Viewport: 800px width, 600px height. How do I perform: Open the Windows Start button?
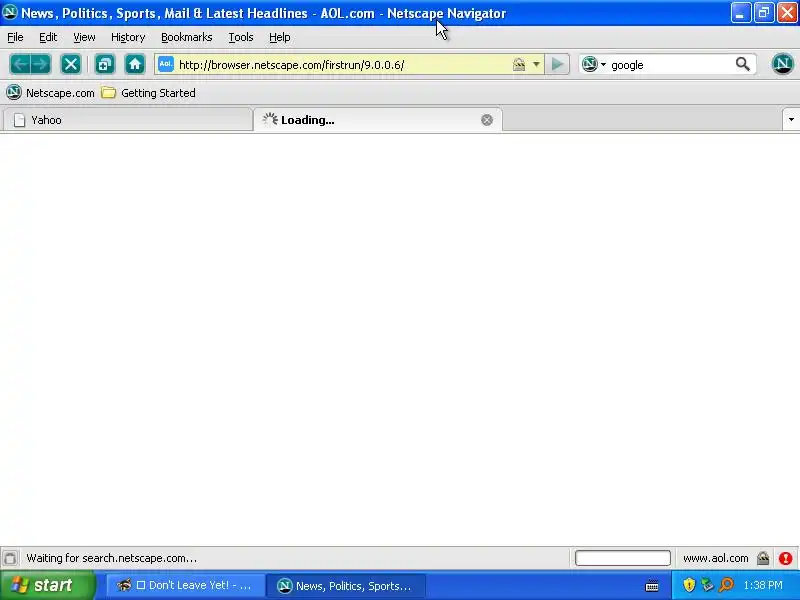(x=47, y=585)
